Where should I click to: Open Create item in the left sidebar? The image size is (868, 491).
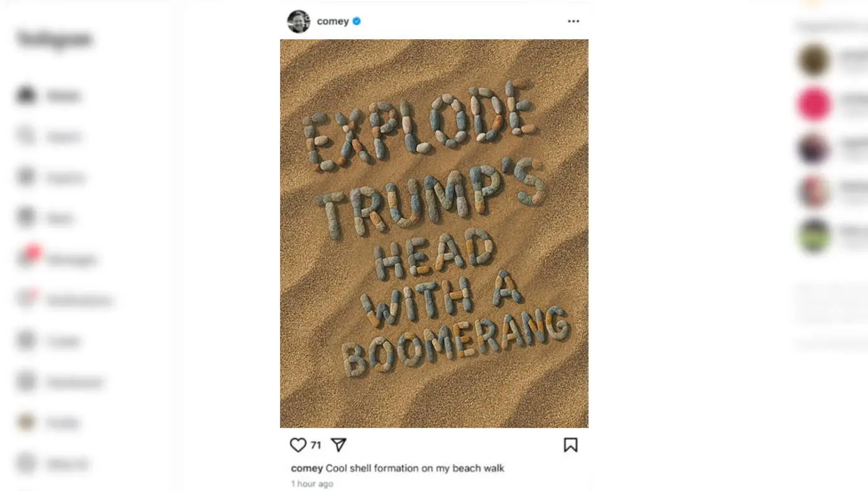49,341
